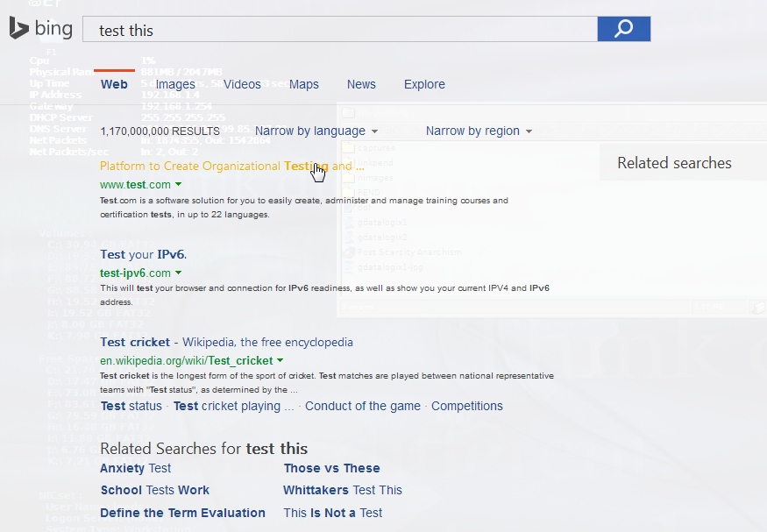The height and width of the screenshot is (532, 767).
Task: Switch to the Videos tab
Action: click(241, 84)
